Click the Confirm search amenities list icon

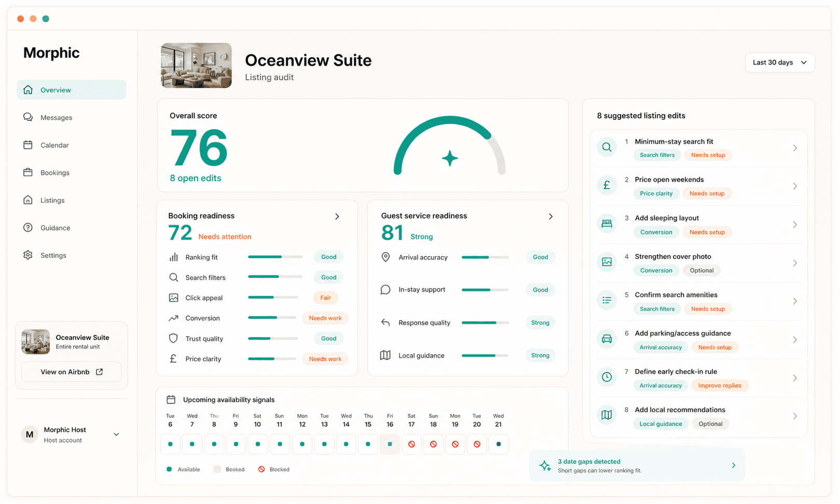coord(607,300)
